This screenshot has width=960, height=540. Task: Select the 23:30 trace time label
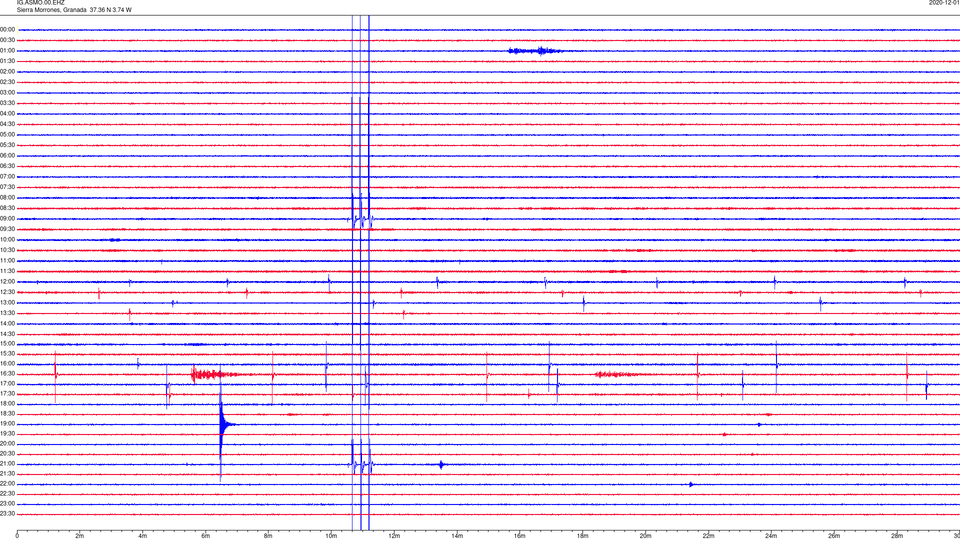[7, 514]
